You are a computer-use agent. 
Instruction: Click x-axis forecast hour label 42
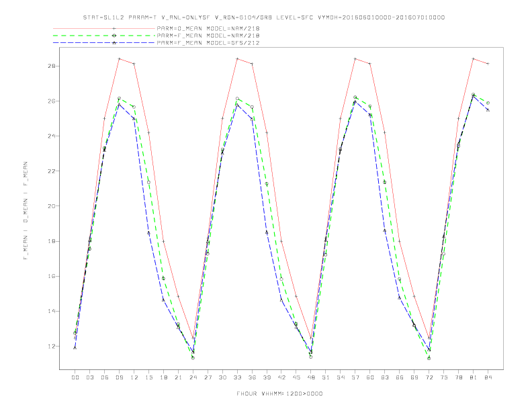point(281,377)
